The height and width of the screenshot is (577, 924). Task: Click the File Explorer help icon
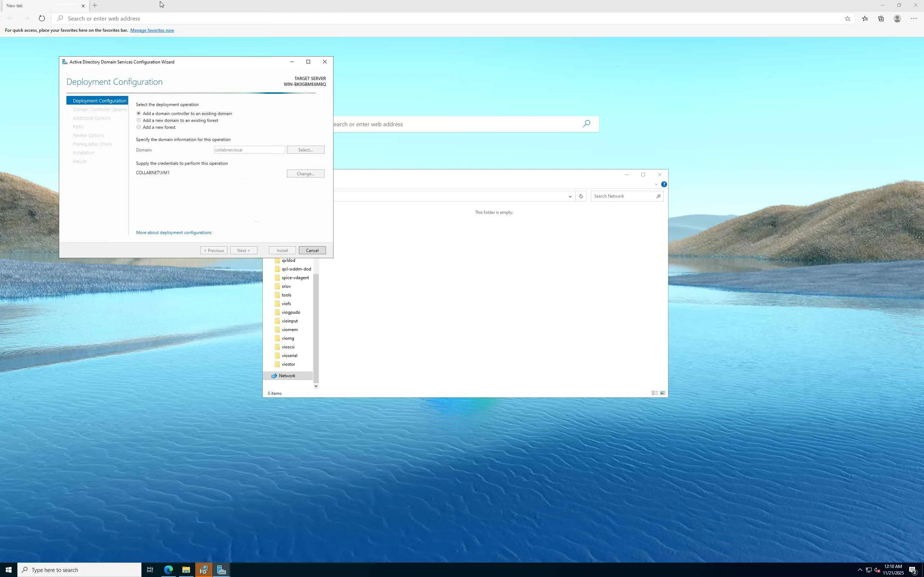tap(664, 184)
